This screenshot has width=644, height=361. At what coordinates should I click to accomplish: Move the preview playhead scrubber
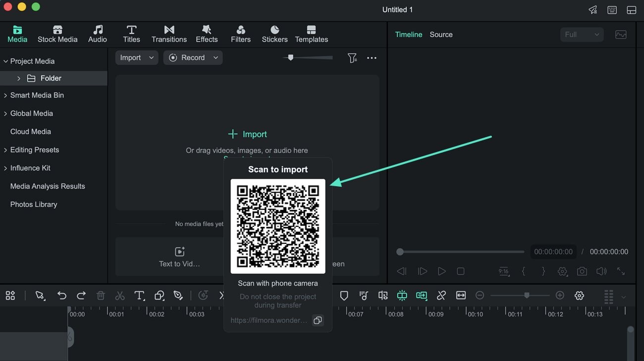point(400,252)
